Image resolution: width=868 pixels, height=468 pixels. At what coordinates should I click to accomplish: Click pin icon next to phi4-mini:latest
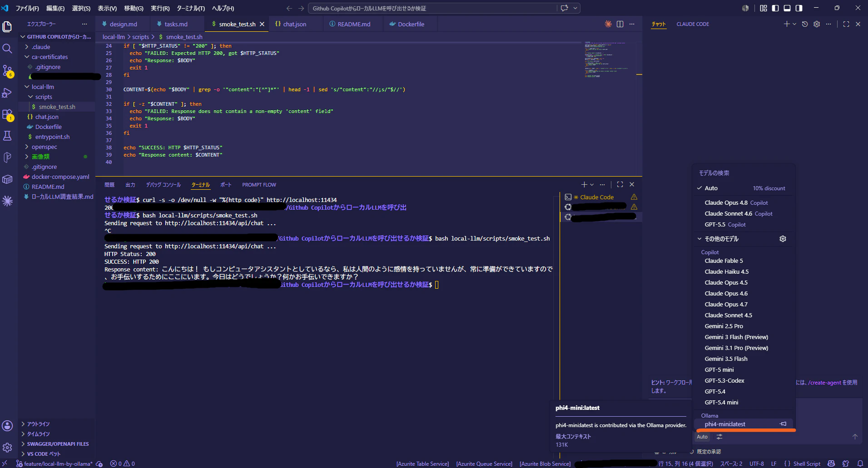click(783, 424)
